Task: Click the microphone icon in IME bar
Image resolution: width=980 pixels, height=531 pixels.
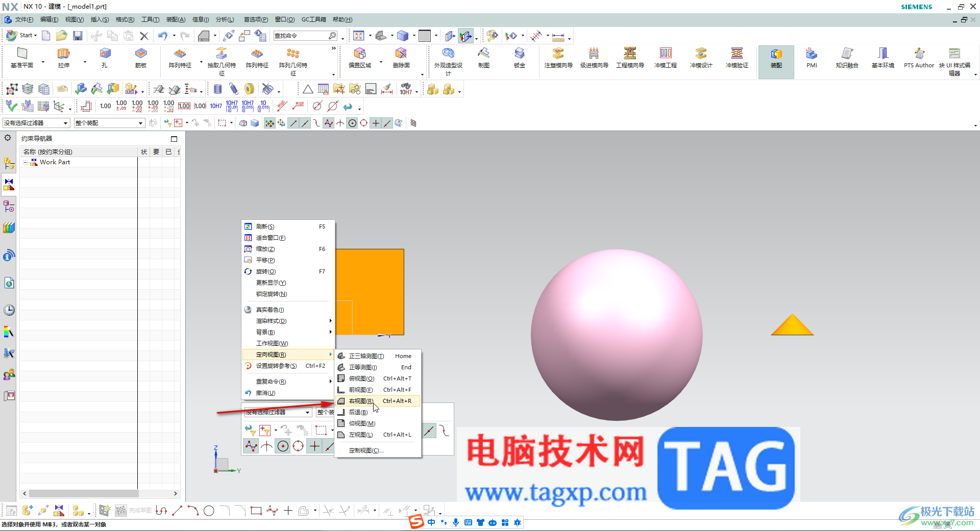Action: [x=455, y=522]
